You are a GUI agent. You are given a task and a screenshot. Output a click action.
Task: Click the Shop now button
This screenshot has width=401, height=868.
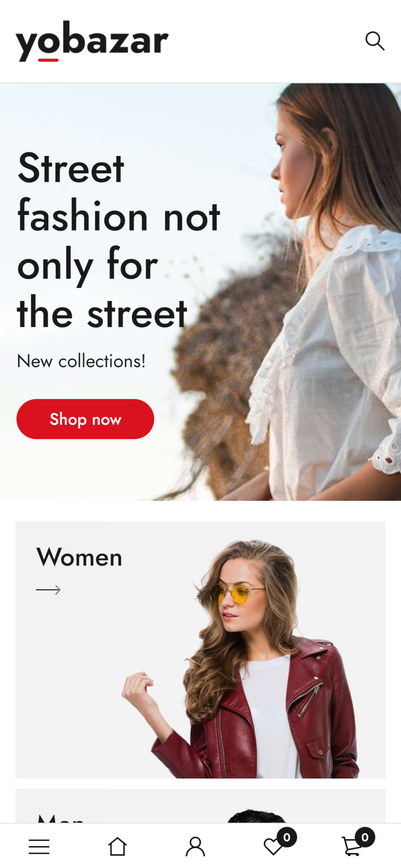point(85,419)
